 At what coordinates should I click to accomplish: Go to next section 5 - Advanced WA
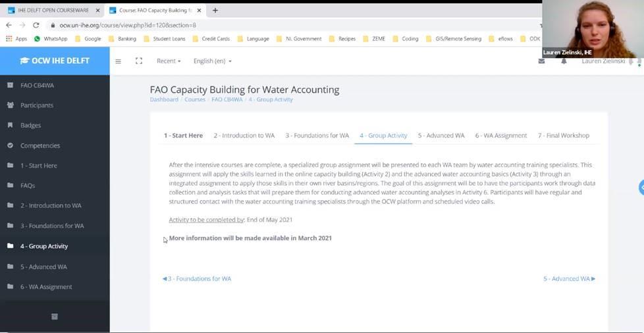click(x=569, y=278)
